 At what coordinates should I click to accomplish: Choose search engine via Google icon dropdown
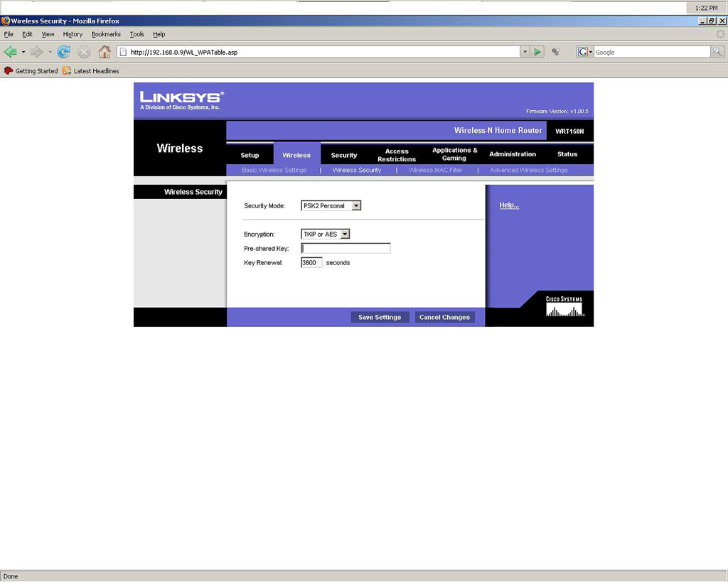(x=585, y=52)
